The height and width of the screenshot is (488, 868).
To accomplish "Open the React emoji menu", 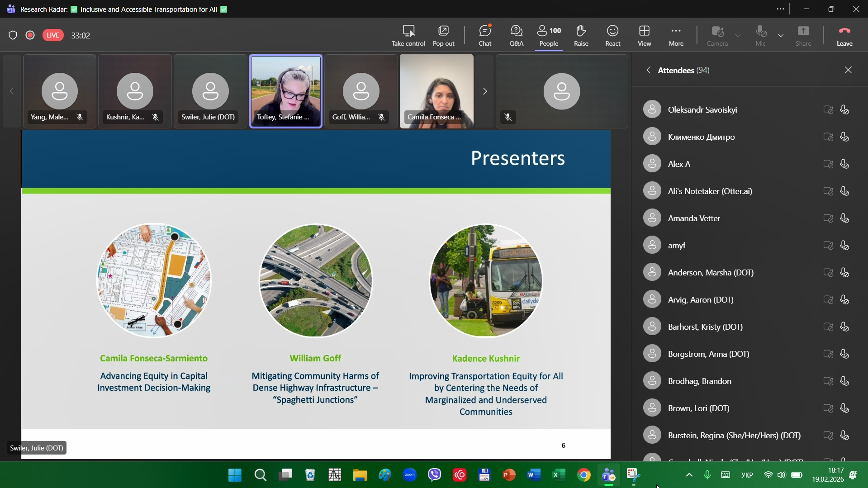I will 613,35.
